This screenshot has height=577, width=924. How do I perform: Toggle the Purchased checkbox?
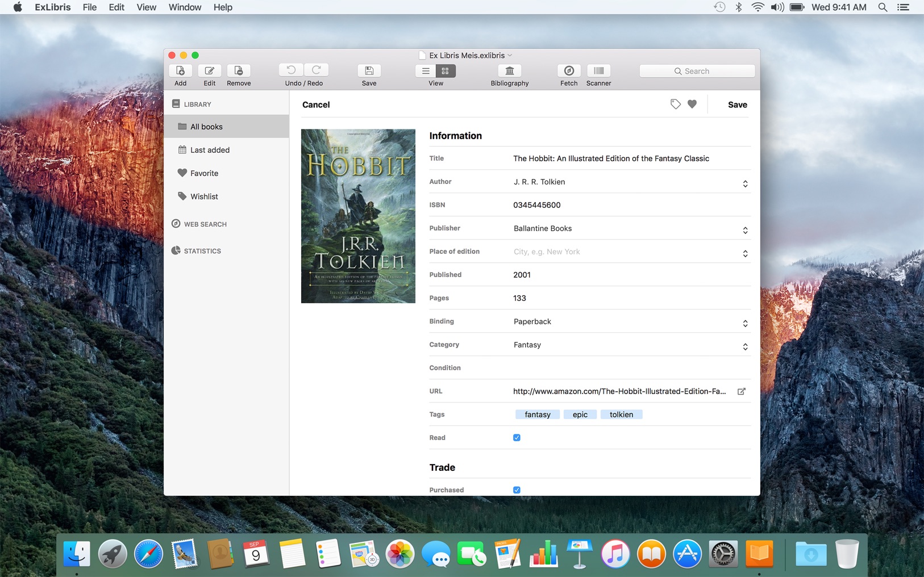tap(517, 490)
